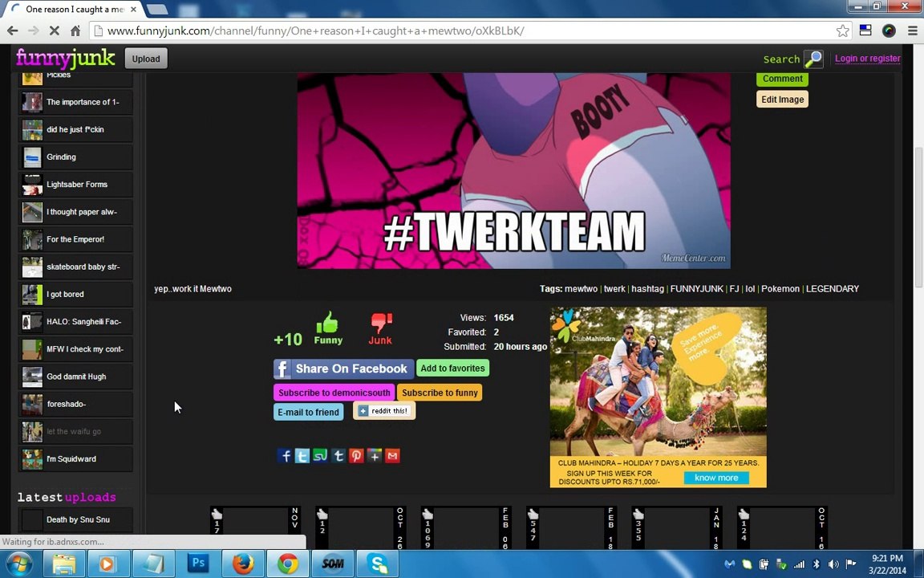Click know more on Club Mahindra ad
This screenshot has width=924, height=578.
(716, 478)
